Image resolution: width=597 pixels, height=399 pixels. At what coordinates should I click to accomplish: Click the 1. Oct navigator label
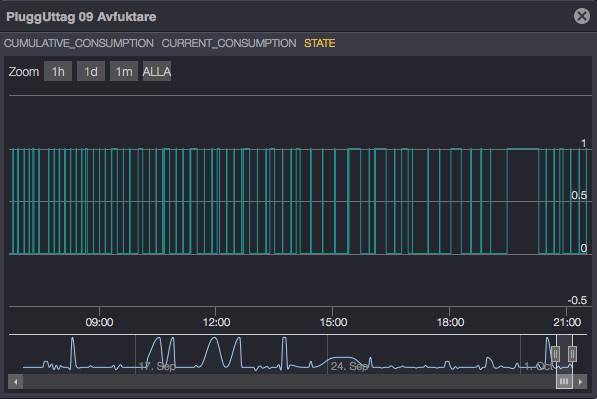click(538, 366)
